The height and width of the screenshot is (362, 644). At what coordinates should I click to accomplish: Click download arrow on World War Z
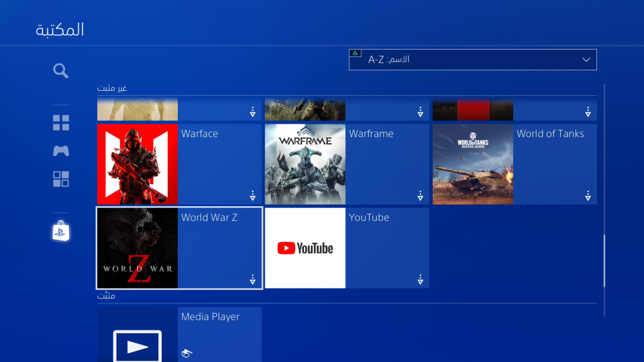252,280
